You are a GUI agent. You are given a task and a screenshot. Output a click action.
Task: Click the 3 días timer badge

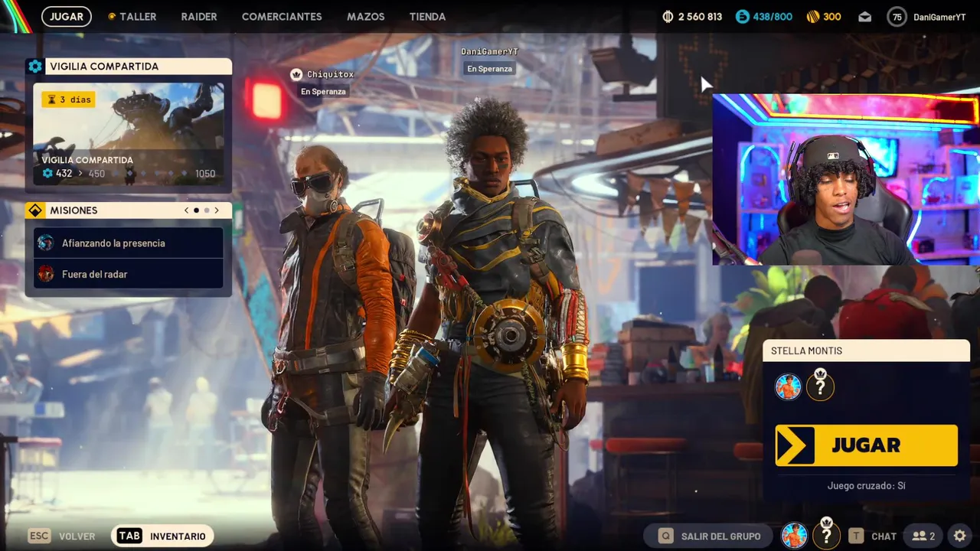(x=68, y=99)
